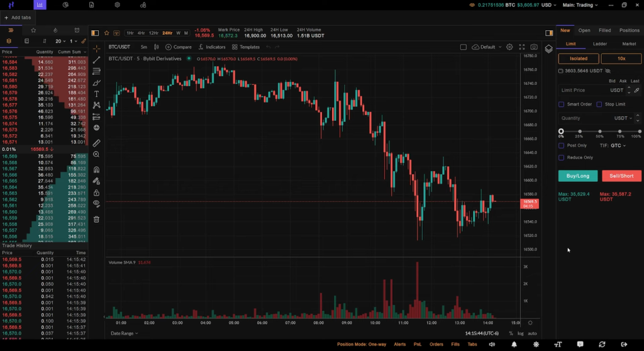Image resolution: width=644 pixels, height=351 pixels.
Task: Toggle auto scale on chart
Action: coord(532,333)
